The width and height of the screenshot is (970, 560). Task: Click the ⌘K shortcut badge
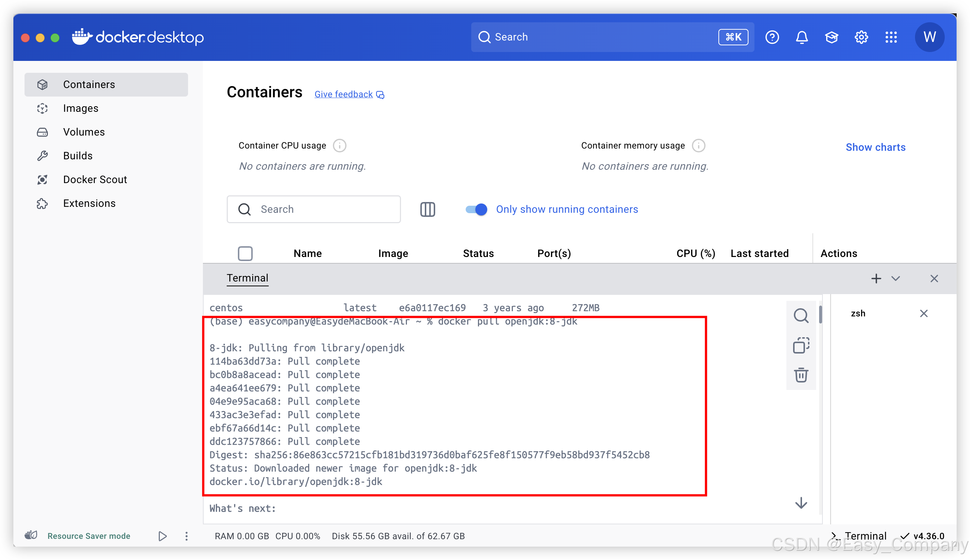(x=733, y=37)
